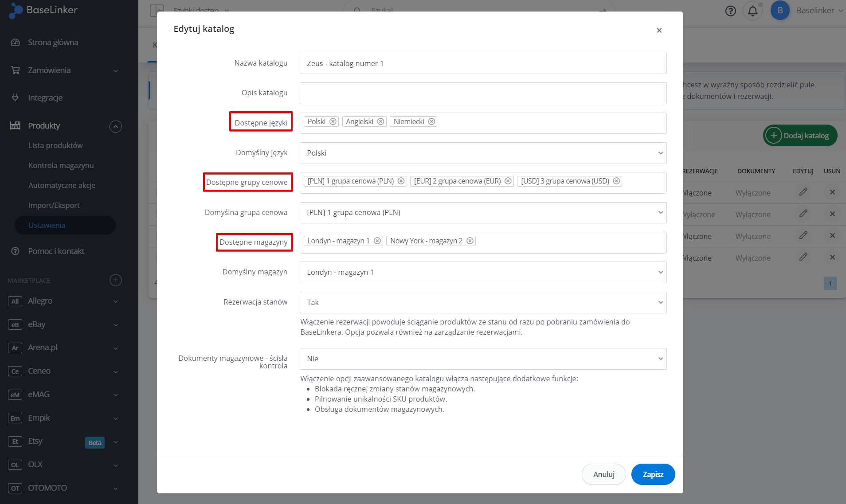
Task: Open Kontrola magazynu
Action: [x=61, y=165]
